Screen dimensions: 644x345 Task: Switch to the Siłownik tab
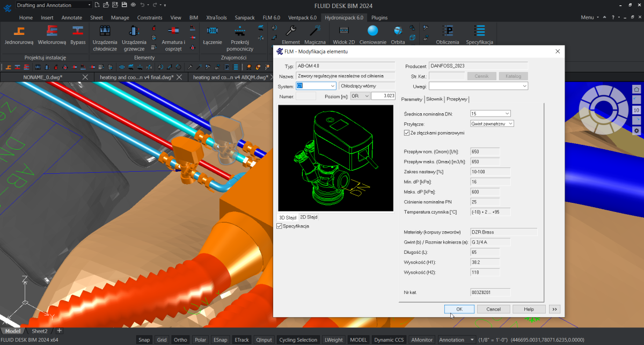(434, 99)
